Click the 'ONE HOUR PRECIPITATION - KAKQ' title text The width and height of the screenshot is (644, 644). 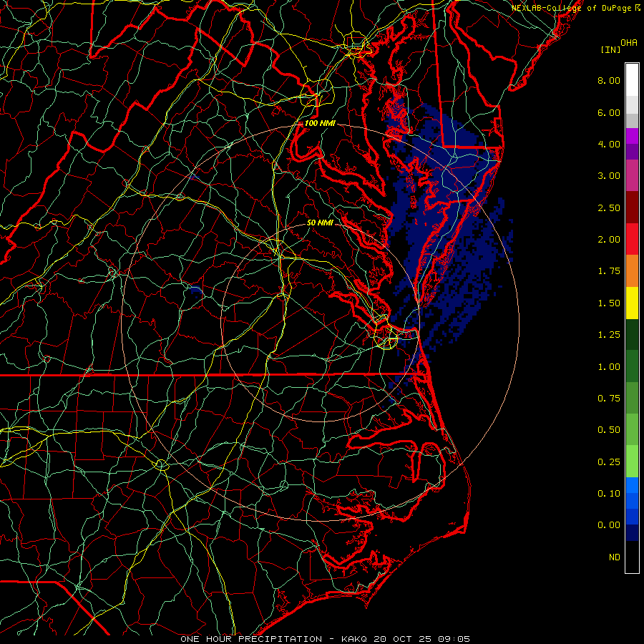tap(275, 639)
